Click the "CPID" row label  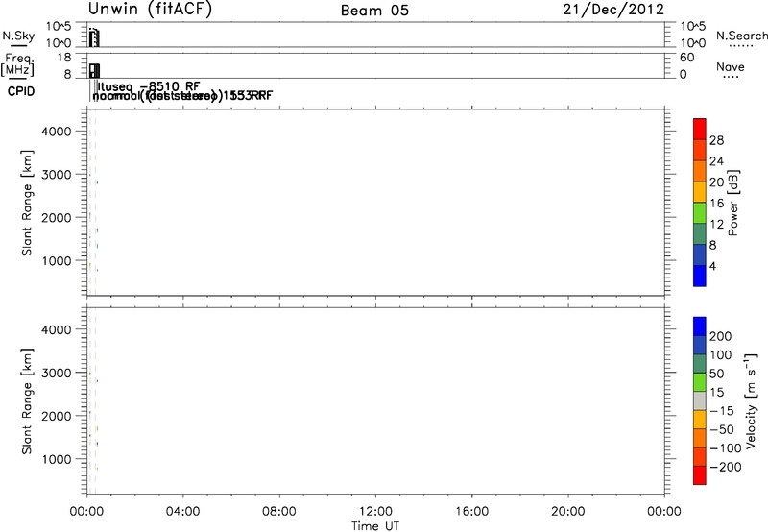coord(21,91)
